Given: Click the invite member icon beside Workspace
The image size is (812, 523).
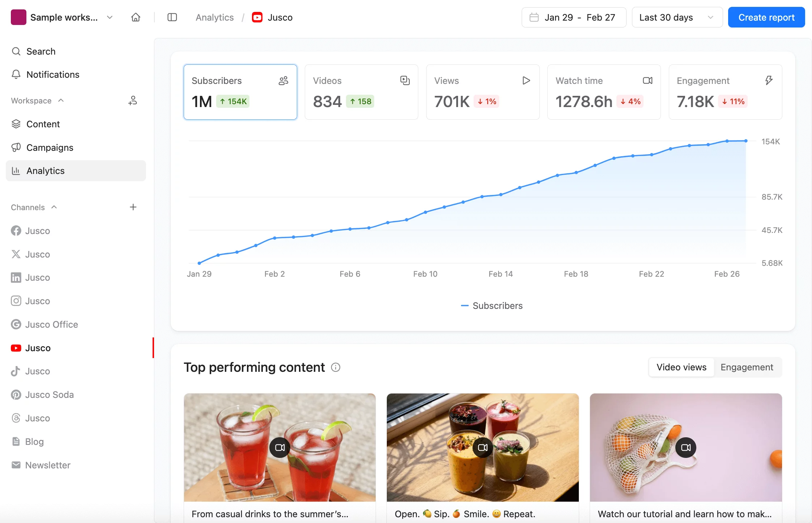Looking at the screenshot, I should 133,101.
